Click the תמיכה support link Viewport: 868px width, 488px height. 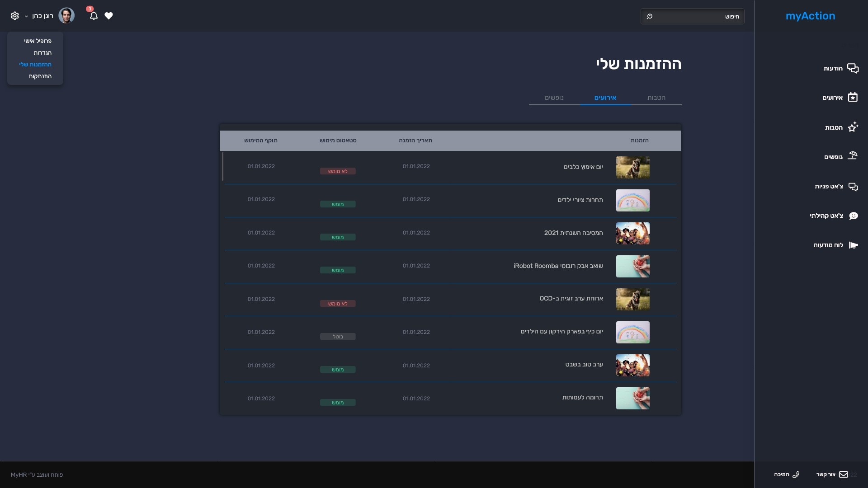pyautogui.click(x=786, y=474)
